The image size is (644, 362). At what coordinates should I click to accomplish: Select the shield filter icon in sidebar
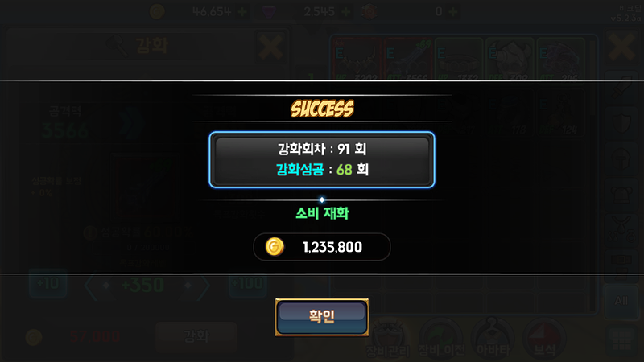coord(621,122)
